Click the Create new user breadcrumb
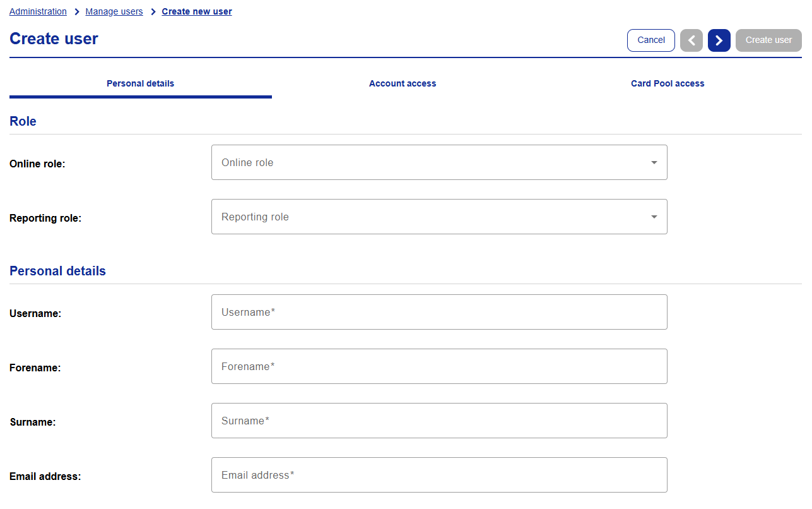The width and height of the screenshot is (812, 509). point(197,11)
